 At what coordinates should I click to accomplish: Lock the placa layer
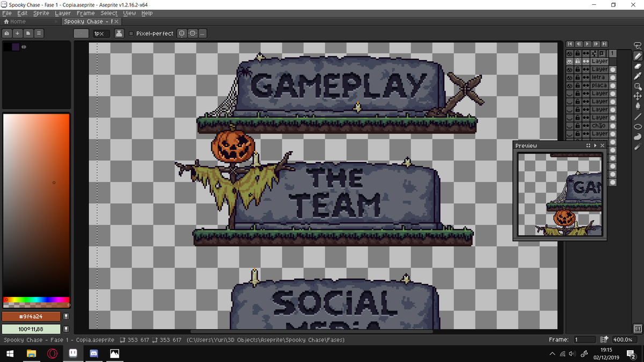[578, 86]
